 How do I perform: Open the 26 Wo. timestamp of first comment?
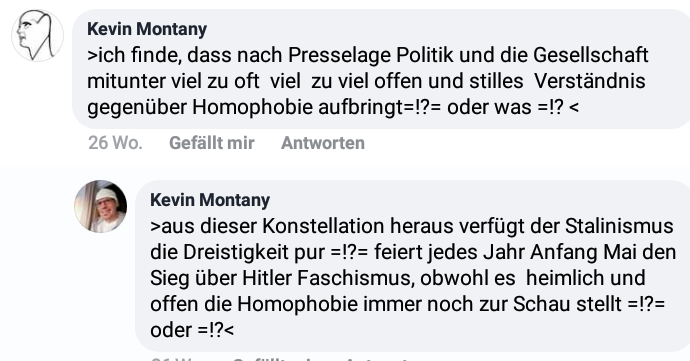point(115,143)
